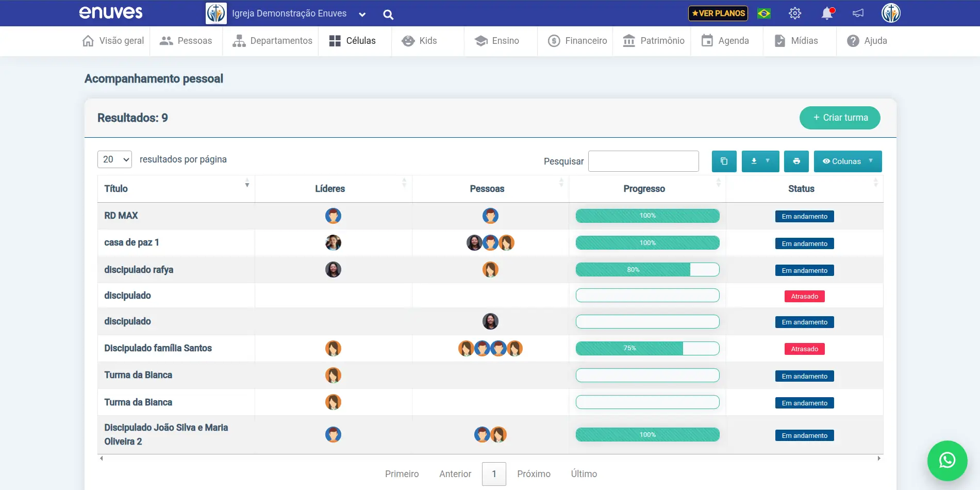Open the Agenda menu
This screenshot has width=980, height=490.
click(725, 41)
